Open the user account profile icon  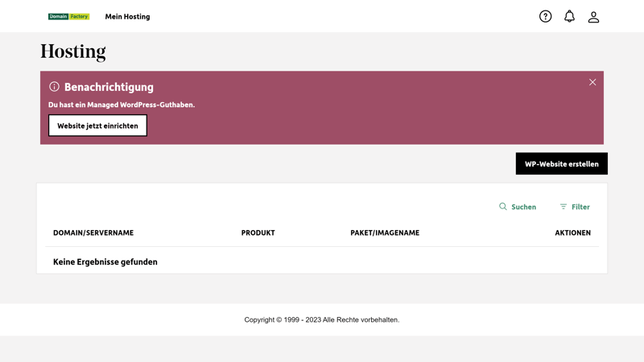[x=593, y=16]
